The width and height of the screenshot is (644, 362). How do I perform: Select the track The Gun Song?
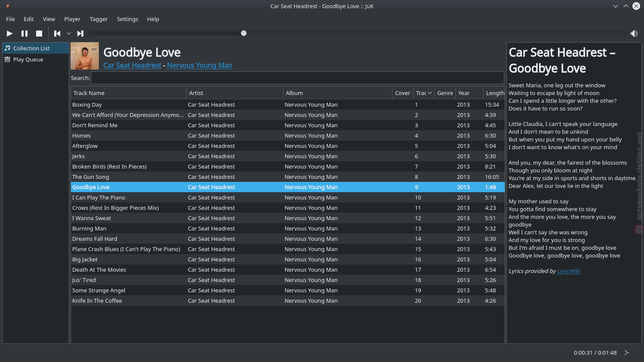click(288, 177)
